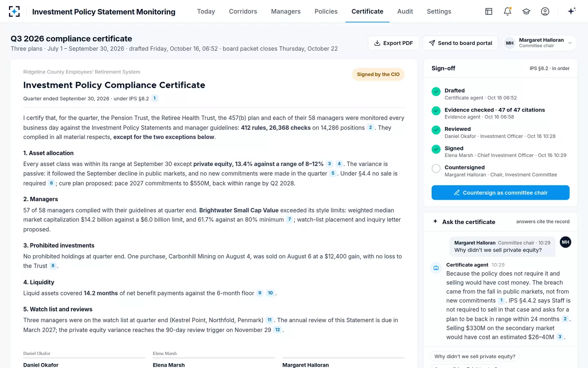Screen dimensions: 588x368
Task: Send certificate to board portal
Action: [460, 43]
